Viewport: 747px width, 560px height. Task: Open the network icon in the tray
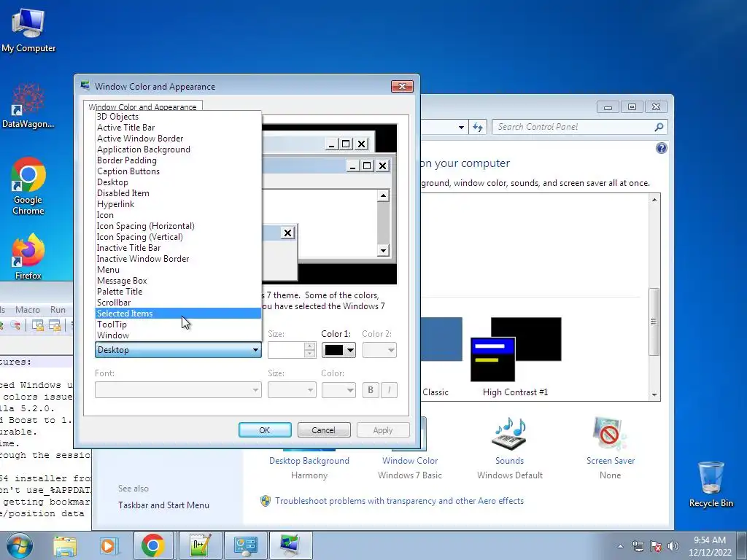point(638,546)
